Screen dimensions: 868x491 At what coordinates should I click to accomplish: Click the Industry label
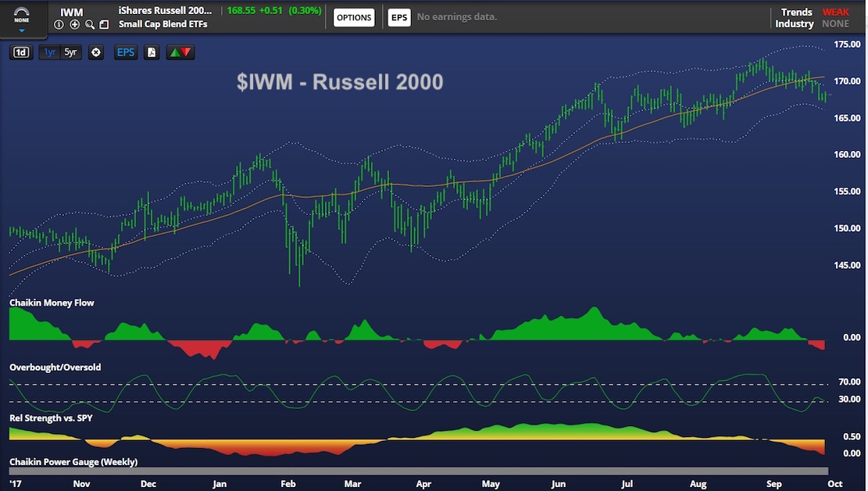point(795,23)
